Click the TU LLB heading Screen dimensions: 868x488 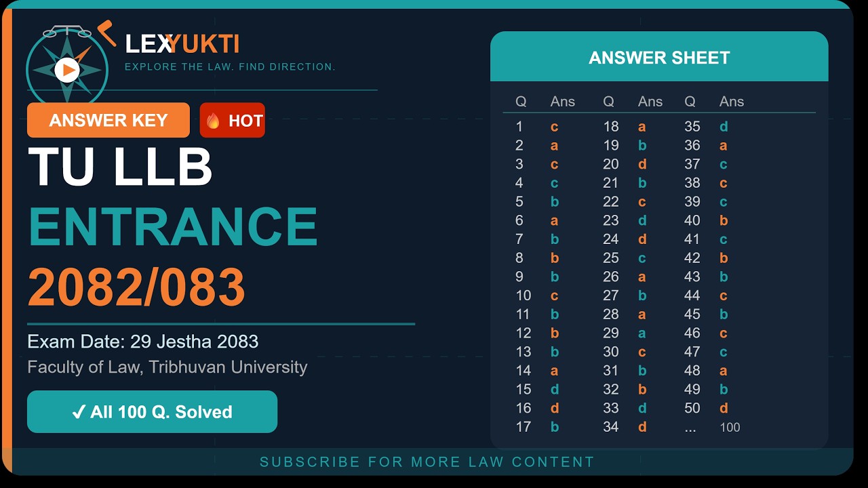pyautogui.click(x=120, y=166)
